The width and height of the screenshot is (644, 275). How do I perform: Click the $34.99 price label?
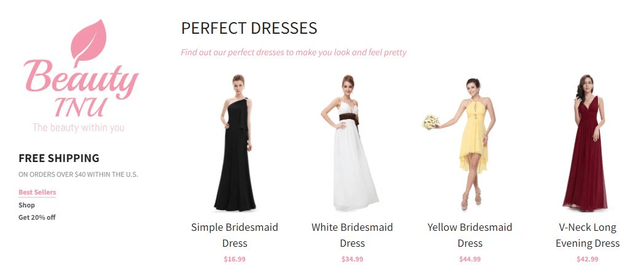pos(352,259)
